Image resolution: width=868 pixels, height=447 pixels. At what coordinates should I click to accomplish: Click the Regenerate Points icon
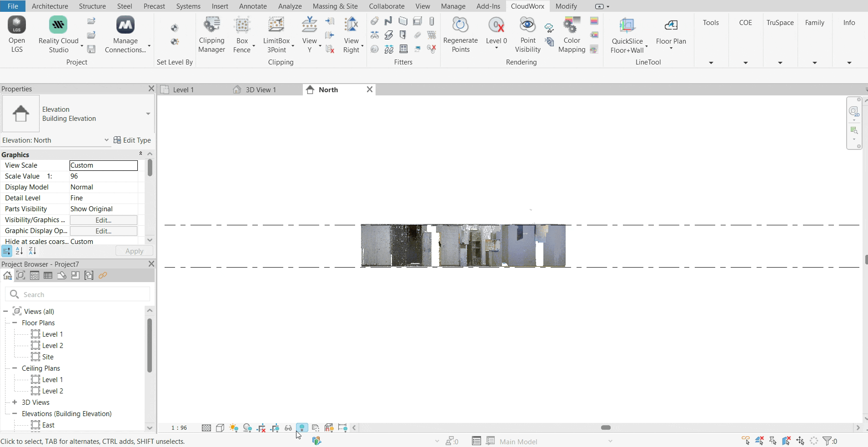pos(461,34)
